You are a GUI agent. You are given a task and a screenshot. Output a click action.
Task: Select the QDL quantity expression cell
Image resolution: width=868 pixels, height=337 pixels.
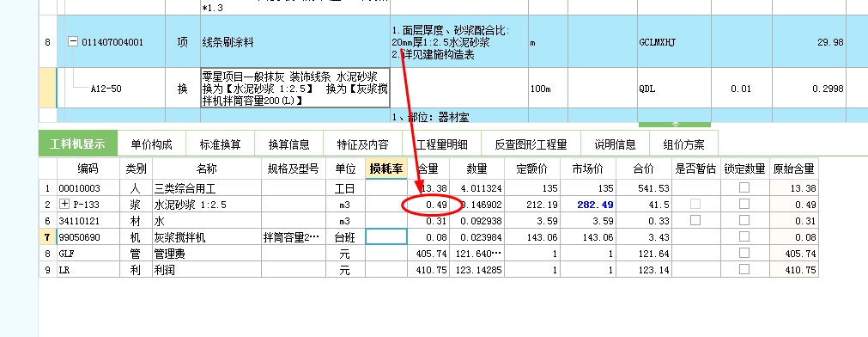point(674,89)
